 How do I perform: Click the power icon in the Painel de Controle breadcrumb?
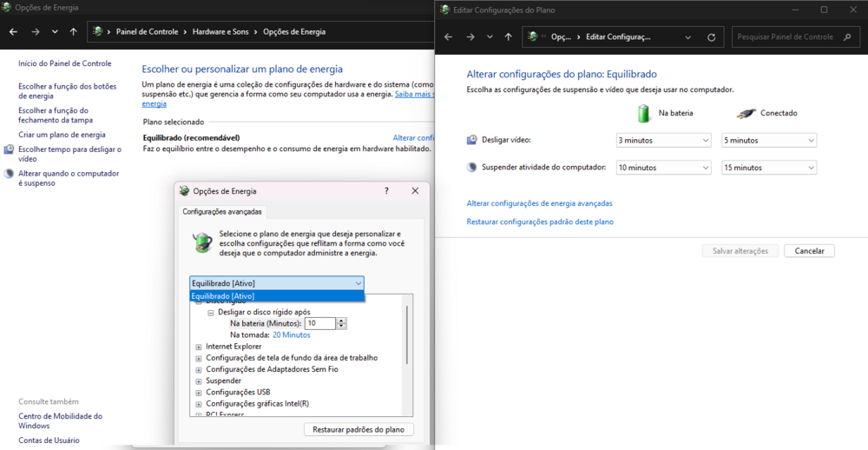pos(100,32)
